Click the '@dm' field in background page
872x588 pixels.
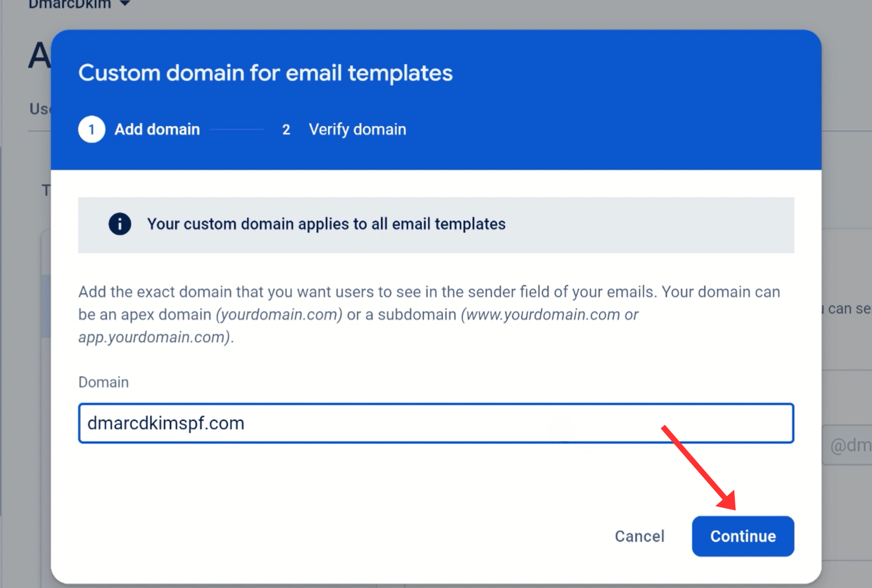[847, 445]
